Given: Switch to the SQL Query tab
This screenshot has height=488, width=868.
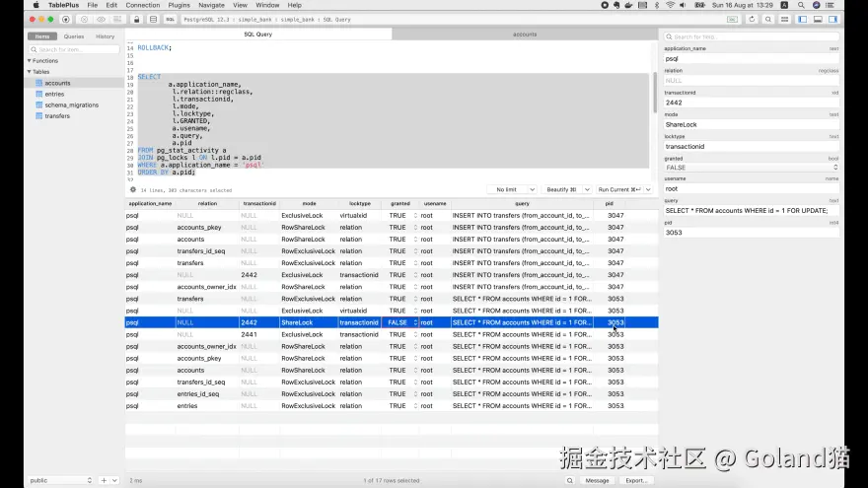Looking at the screenshot, I should [258, 35].
